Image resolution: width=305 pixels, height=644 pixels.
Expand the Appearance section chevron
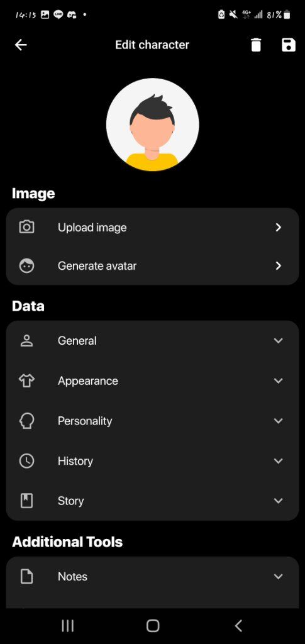279,380
